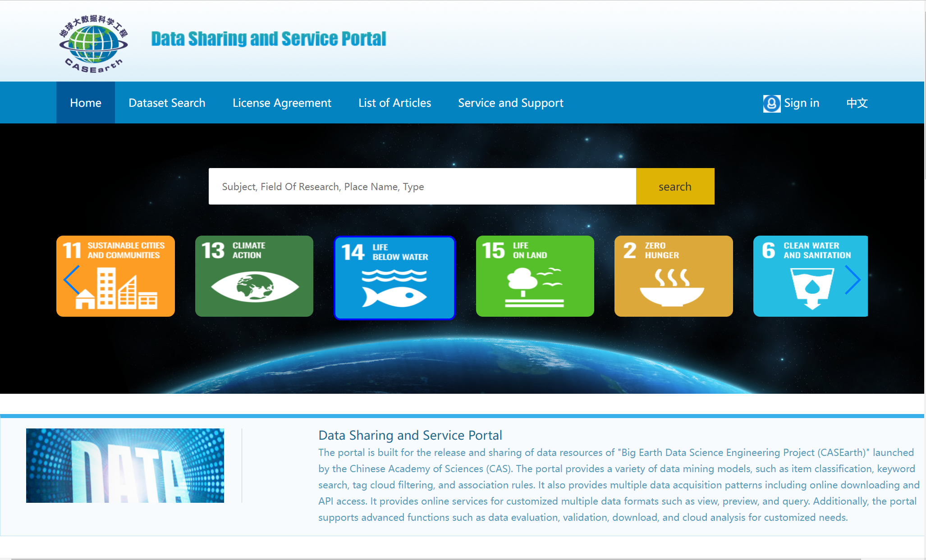Select SDG 6 Clean Water tile

[x=811, y=276]
